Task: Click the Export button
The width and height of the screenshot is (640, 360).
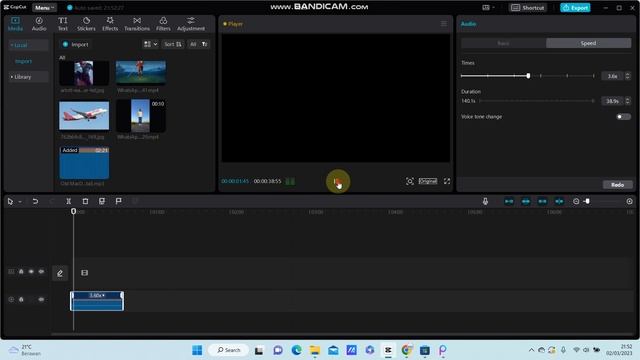Action: coord(575,8)
